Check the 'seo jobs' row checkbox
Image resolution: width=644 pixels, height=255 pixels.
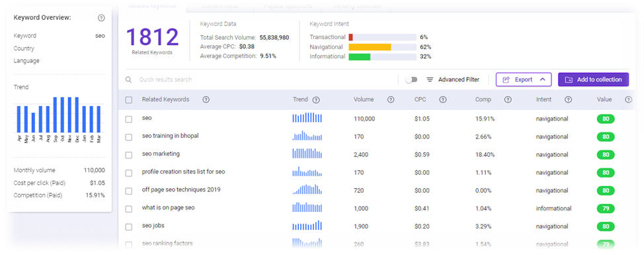click(128, 227)
